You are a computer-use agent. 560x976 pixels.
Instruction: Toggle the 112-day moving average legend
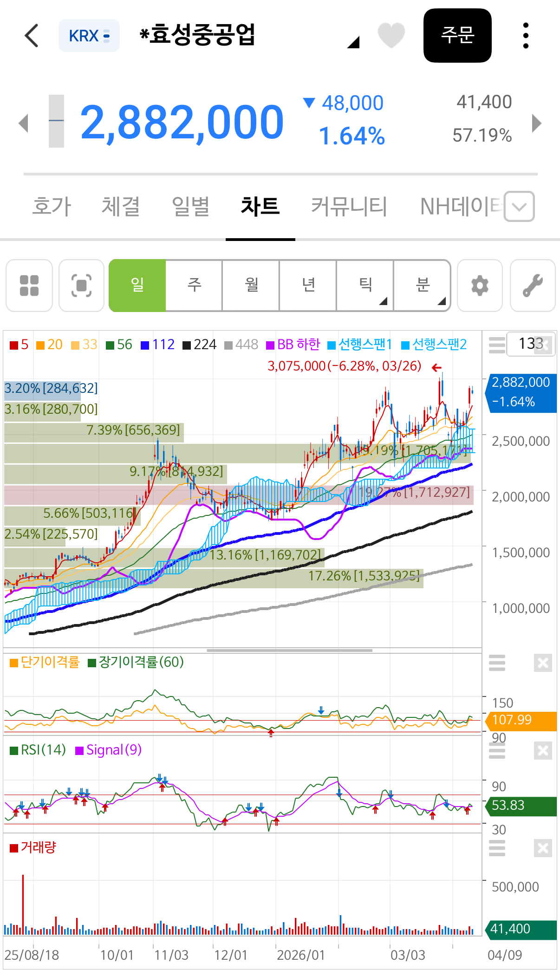click(157, 345)
